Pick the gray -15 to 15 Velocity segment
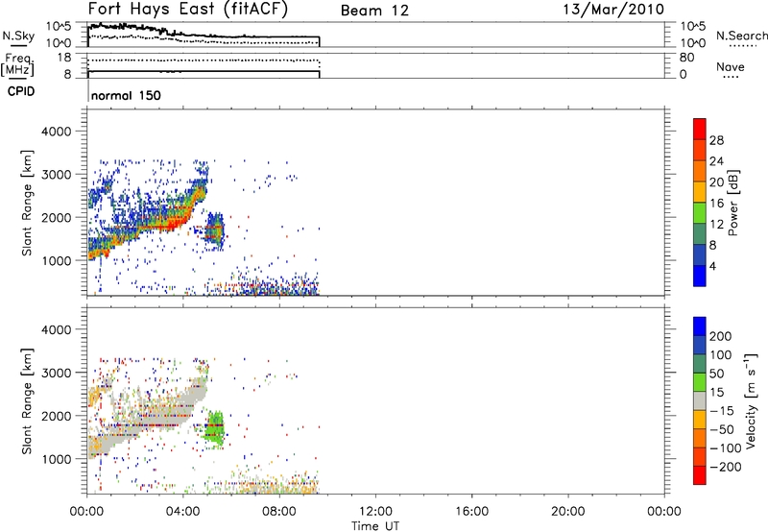This screenshot has height=532, width=768. point(700,400)
